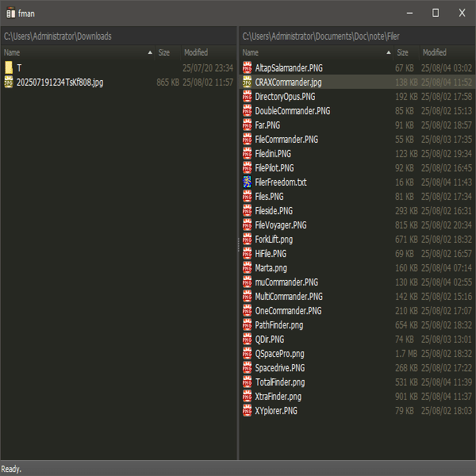
Task: Click the PNG icon of ForkLift.png
Action: point(247,240)
